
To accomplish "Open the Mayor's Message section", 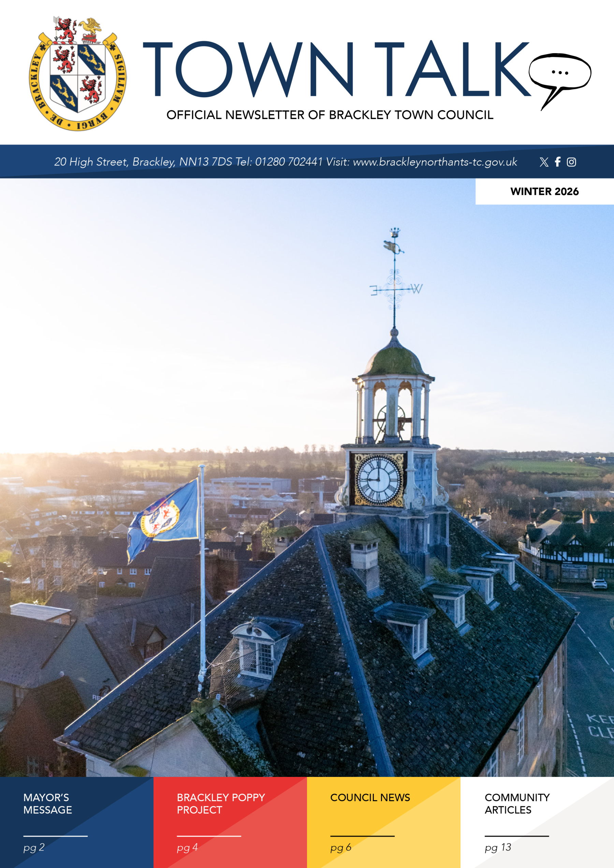I will pos(47,803).
